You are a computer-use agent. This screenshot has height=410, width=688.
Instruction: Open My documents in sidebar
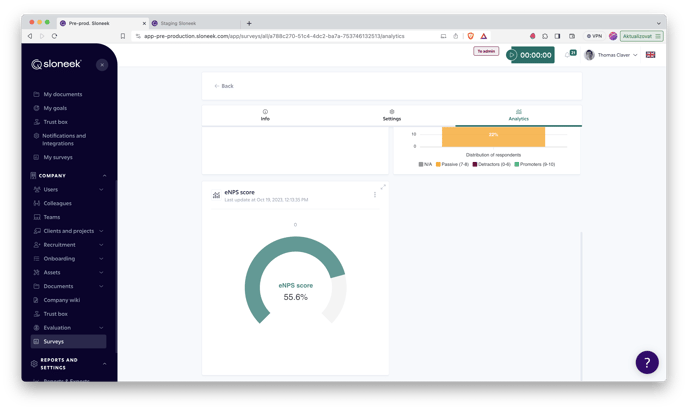[x=62, y=94]
